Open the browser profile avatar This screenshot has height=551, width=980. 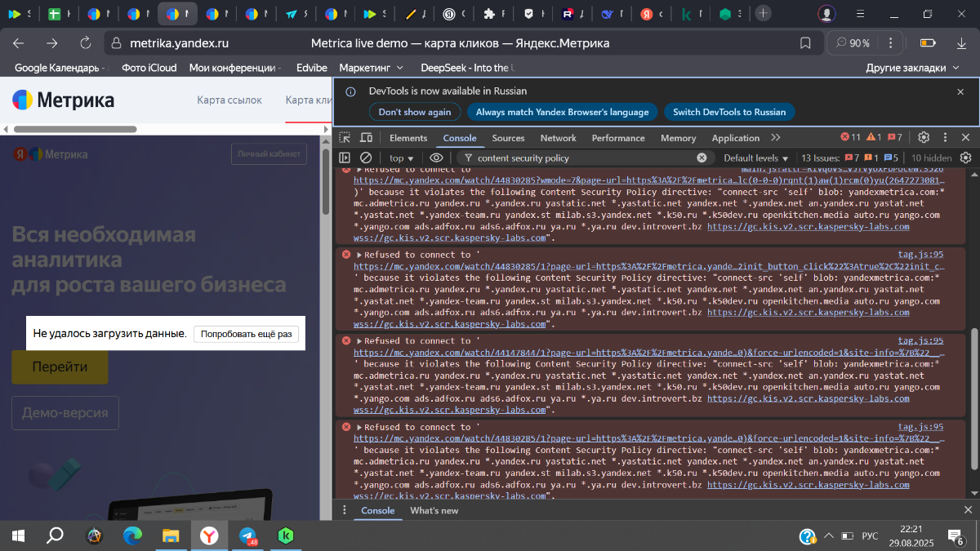pyautogui.click(x=827, y=14)
